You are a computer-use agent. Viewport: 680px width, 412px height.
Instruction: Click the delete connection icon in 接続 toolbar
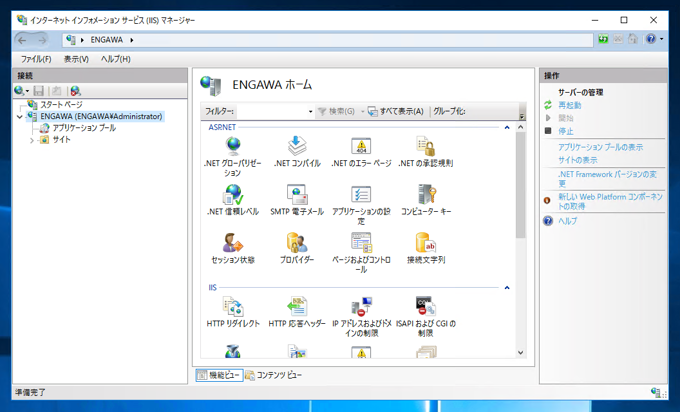(75, 91)
